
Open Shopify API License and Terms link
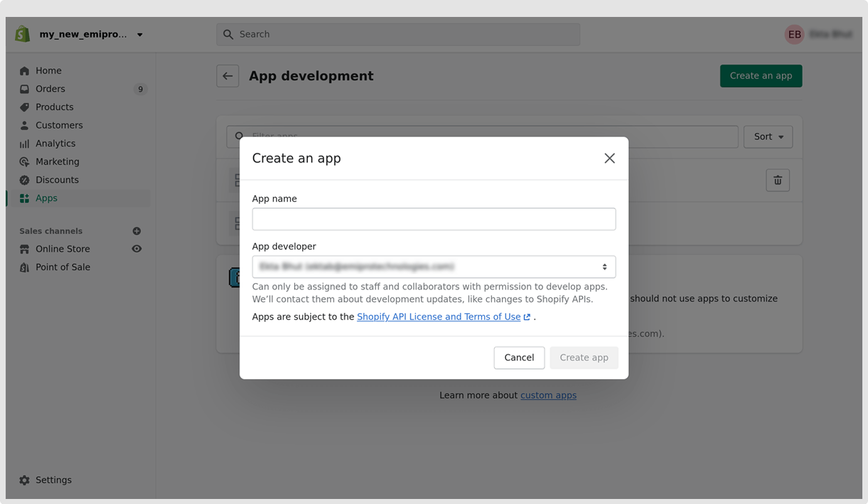[x=438, y=317]
